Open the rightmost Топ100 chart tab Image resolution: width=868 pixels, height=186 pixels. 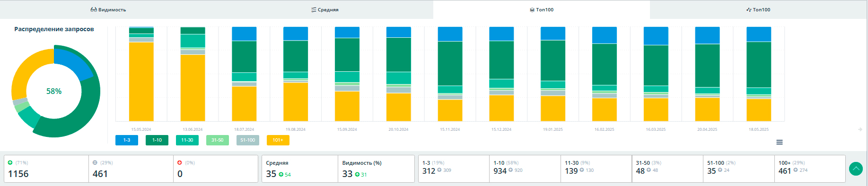pos(758,9)
